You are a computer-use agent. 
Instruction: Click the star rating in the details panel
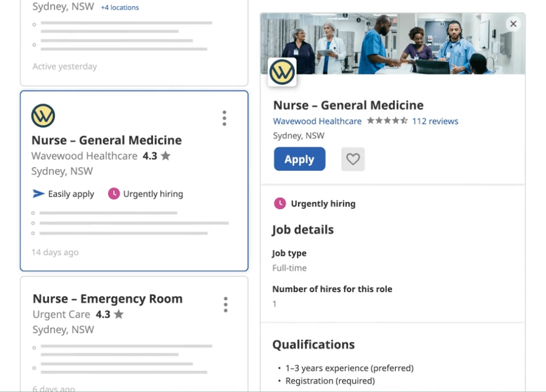coord(387,121)
